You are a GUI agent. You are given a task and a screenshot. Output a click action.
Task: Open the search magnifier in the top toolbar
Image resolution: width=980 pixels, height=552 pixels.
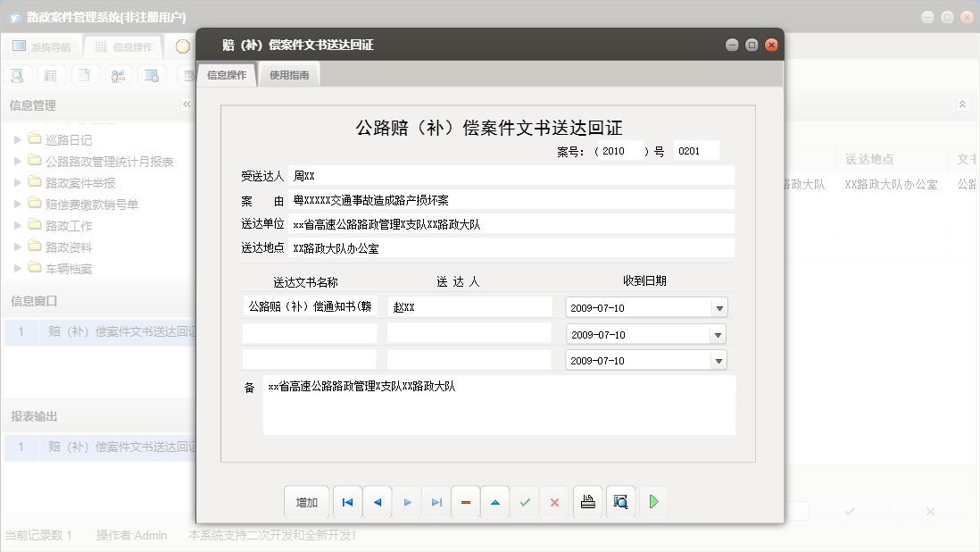tap(17, 75)
